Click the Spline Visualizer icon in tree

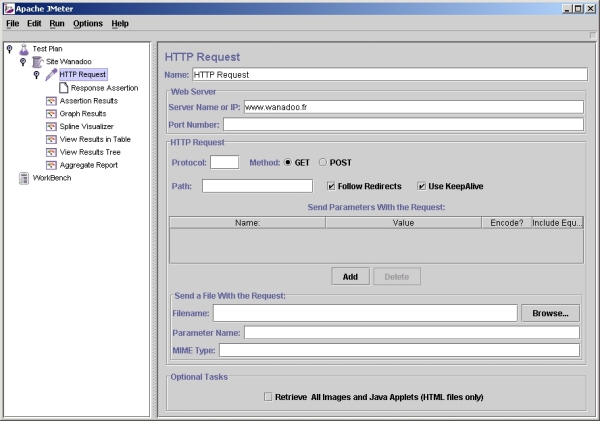click(51, 127)
